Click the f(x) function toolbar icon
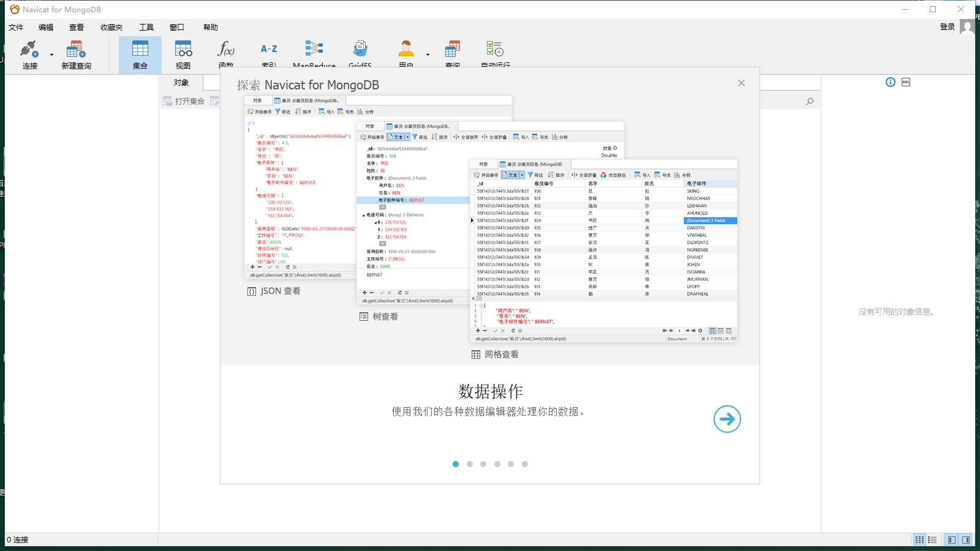980x551 pixels. tap(226, 50)
